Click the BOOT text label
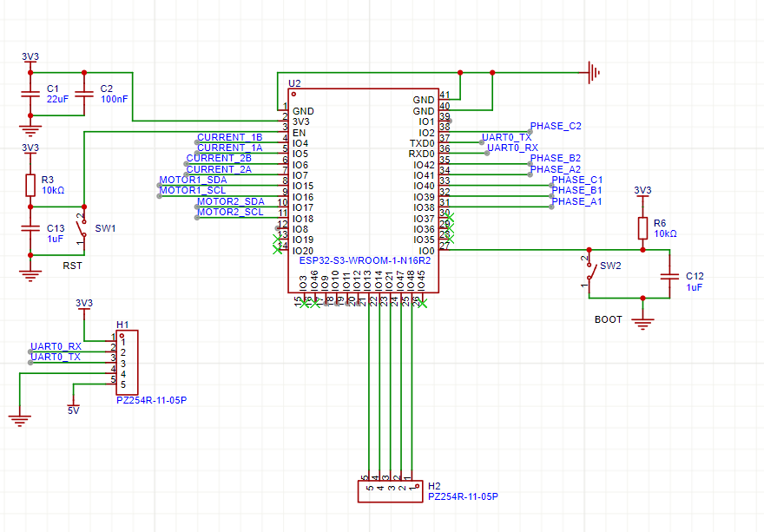 coord(608,319)
